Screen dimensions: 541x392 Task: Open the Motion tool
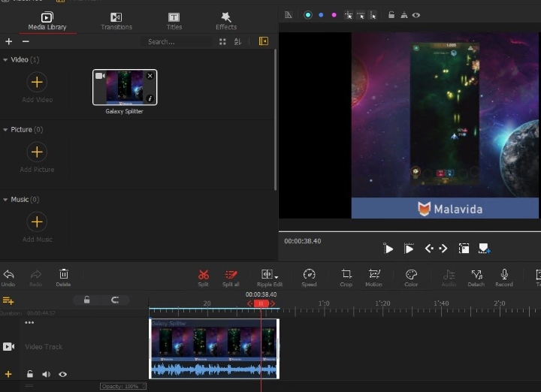coord(374,278)
